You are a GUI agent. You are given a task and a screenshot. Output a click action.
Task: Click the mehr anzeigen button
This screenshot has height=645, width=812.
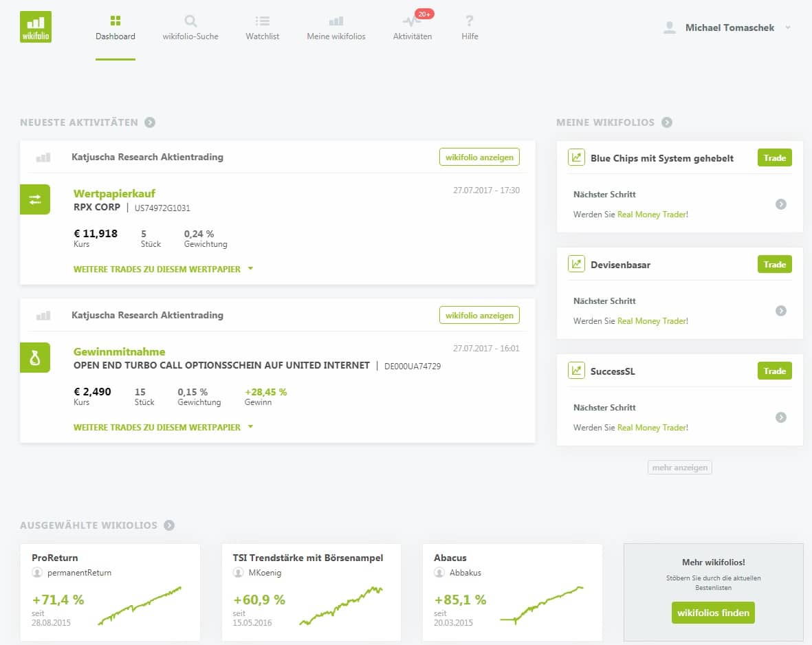pyautogui.click(x=679, y=468)
